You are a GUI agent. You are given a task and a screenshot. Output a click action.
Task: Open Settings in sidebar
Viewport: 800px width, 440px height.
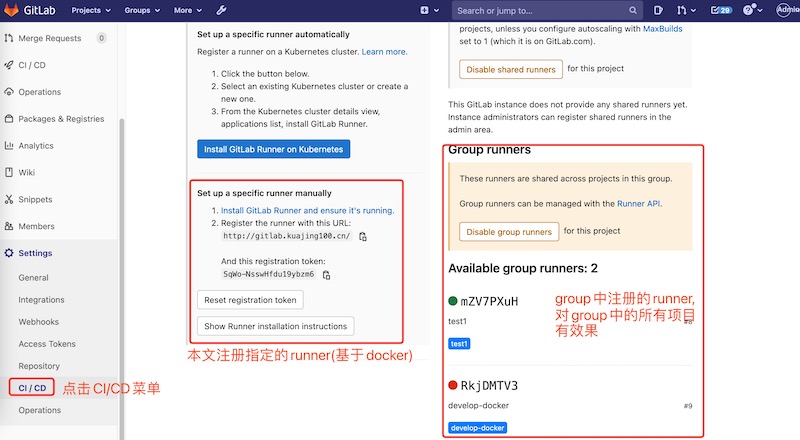pos(35,253)
